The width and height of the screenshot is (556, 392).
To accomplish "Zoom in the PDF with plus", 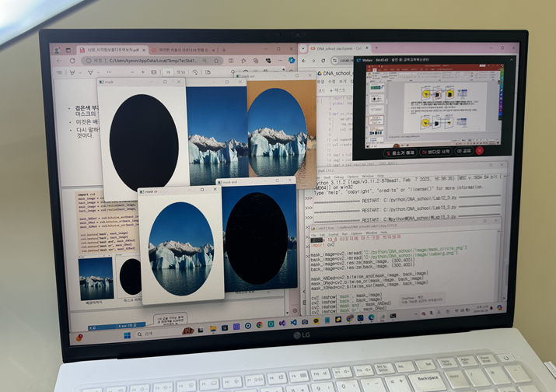I will 143,72.
